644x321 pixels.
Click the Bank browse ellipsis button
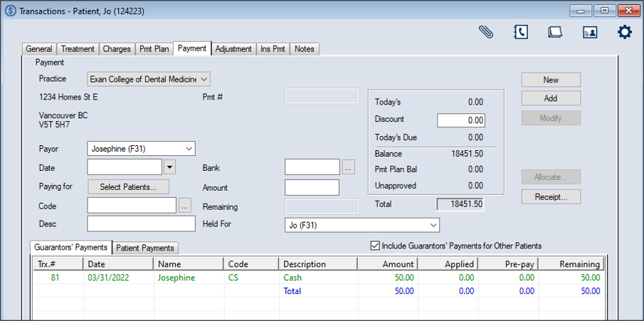click(x=348, y=167)
